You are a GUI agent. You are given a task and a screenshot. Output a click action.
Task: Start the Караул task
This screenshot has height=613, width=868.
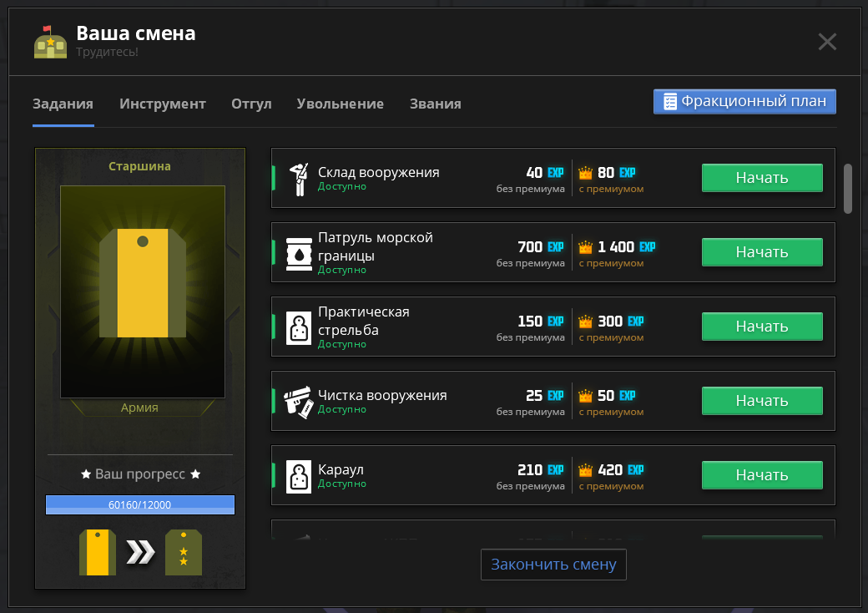coord(762,475)
